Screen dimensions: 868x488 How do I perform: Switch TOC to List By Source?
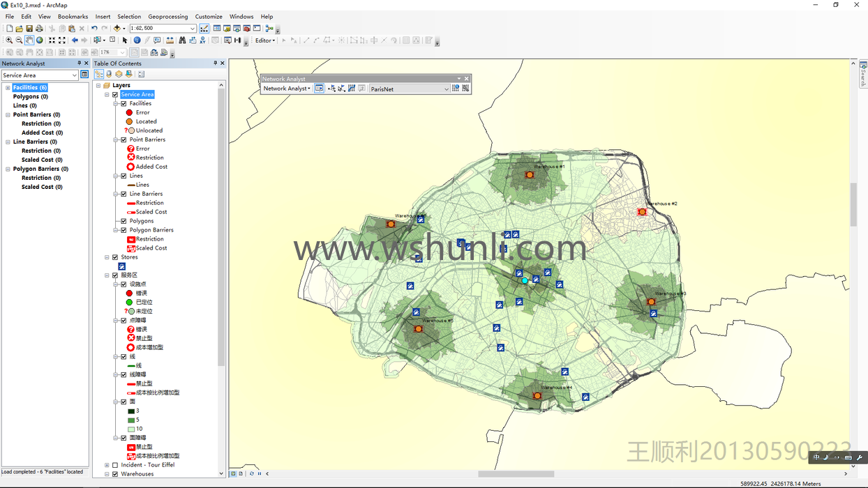(x=108, y=74)
